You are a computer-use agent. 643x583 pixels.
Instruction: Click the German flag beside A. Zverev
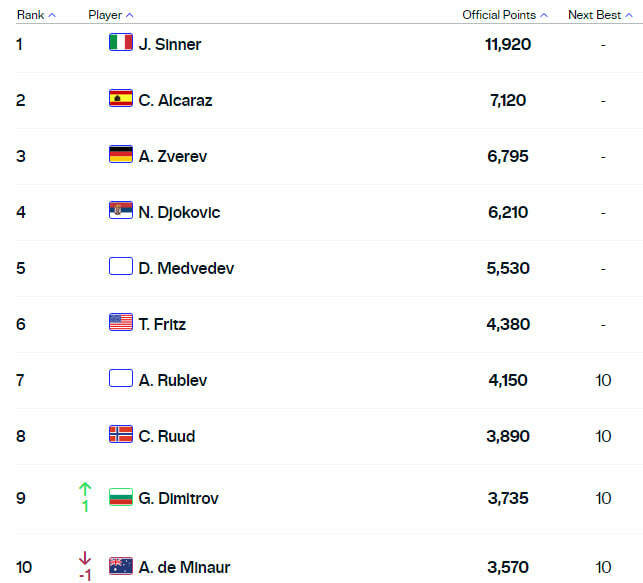click(120, 155)
